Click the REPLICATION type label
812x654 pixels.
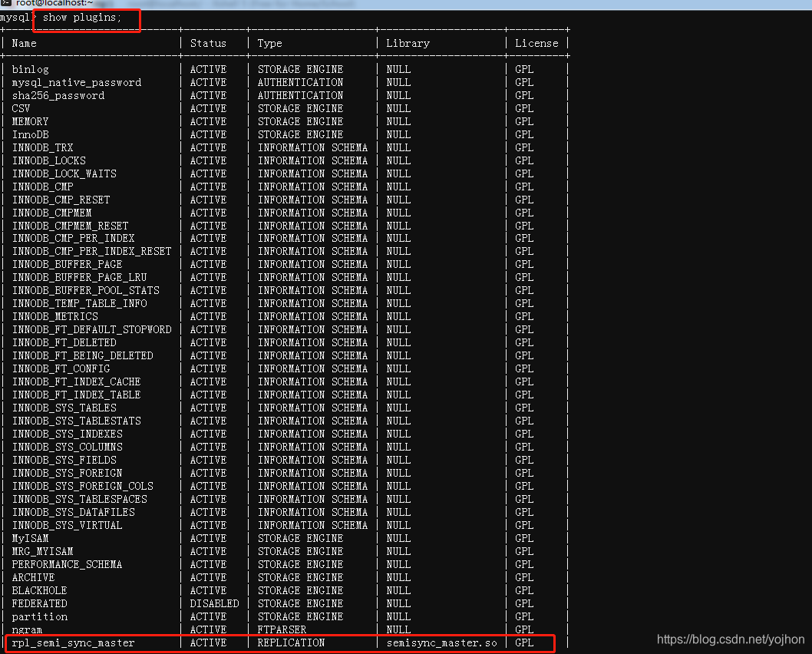pyautogui.click(x=291, y=642)
